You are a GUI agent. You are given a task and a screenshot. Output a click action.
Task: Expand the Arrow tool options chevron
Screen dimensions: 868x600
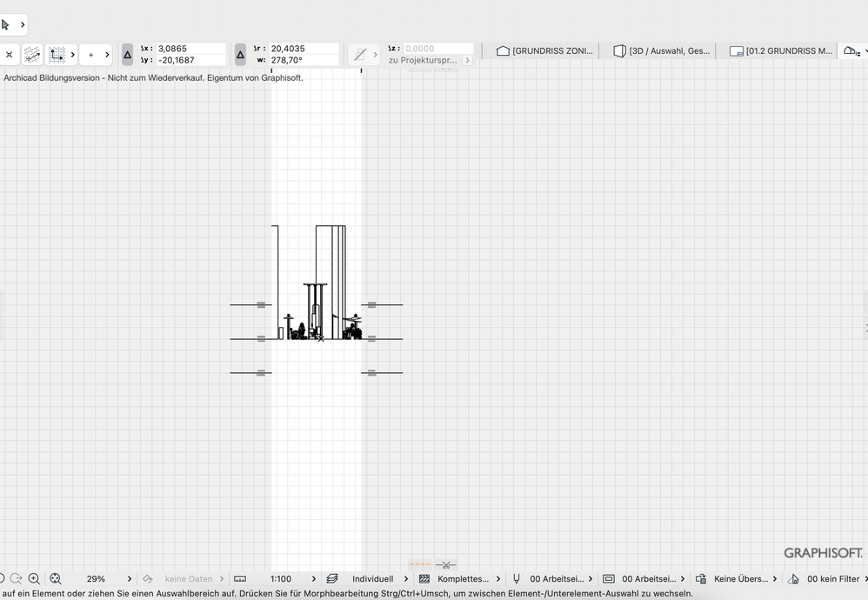tap(23, 24)
